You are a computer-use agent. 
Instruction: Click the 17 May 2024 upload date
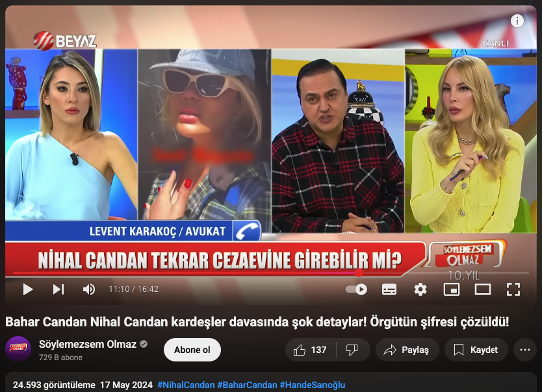point(126,385)
